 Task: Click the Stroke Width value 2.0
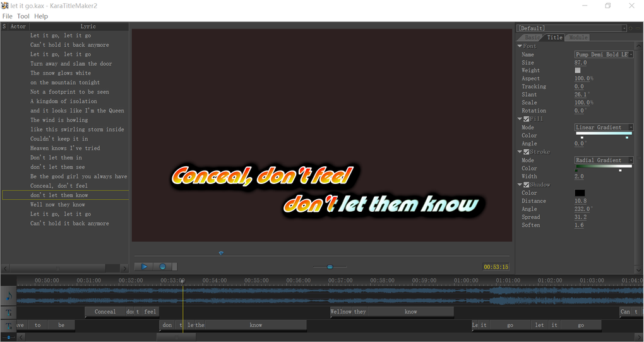579,176
